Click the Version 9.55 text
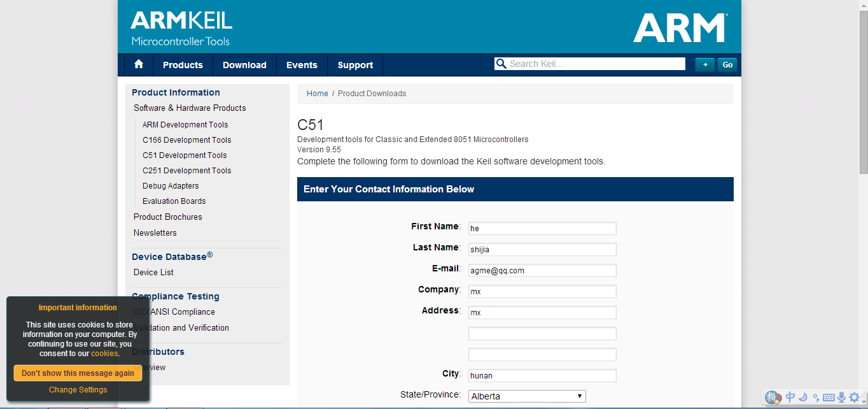Viewport: 868px width, 409px height. coord(319,150)
